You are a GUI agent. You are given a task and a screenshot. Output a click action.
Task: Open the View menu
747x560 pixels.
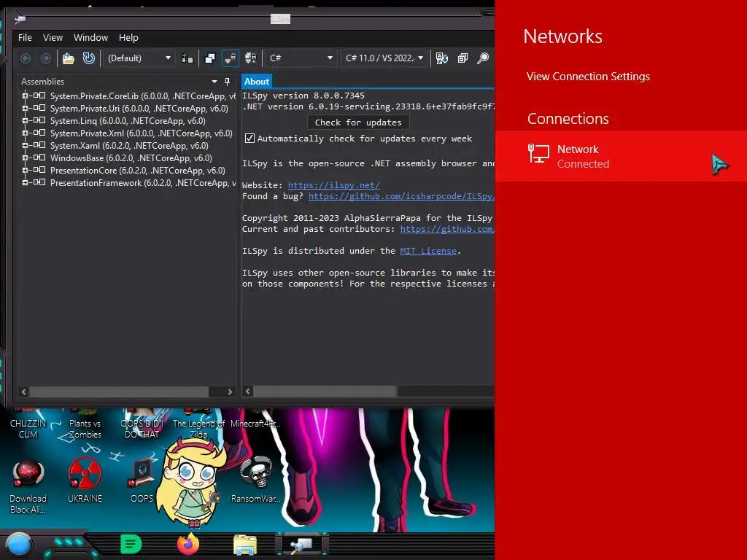click(x=53, y=38)
